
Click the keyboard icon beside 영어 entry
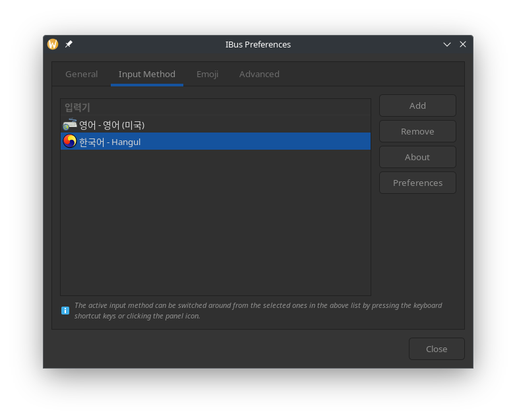pyautogui.click(x=70, y=125)
